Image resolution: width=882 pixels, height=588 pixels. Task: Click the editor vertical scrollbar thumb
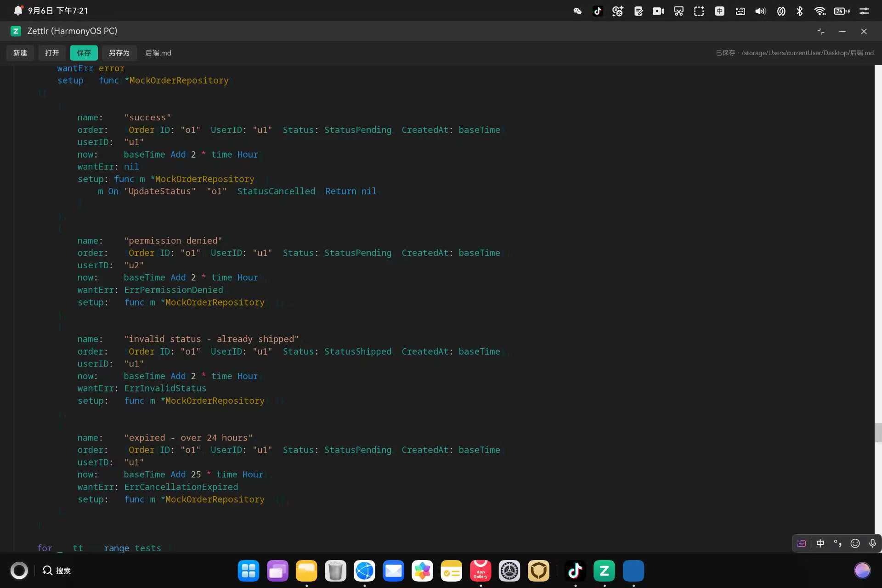tap(878, 433)
